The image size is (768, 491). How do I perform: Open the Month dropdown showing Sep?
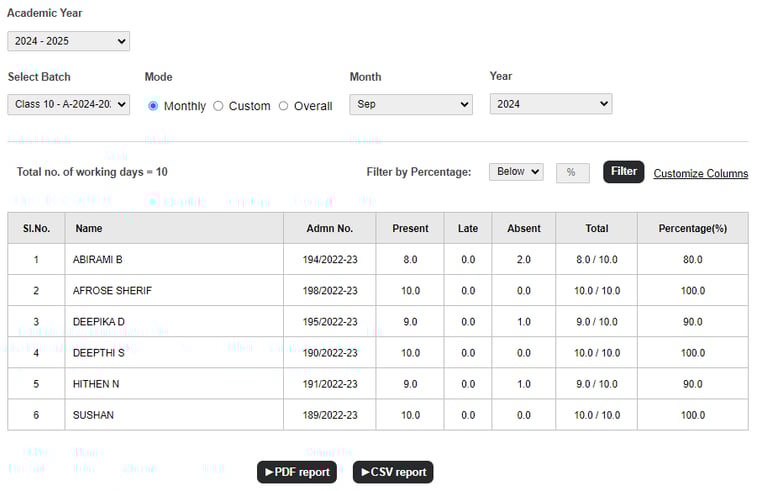point(411,104)
